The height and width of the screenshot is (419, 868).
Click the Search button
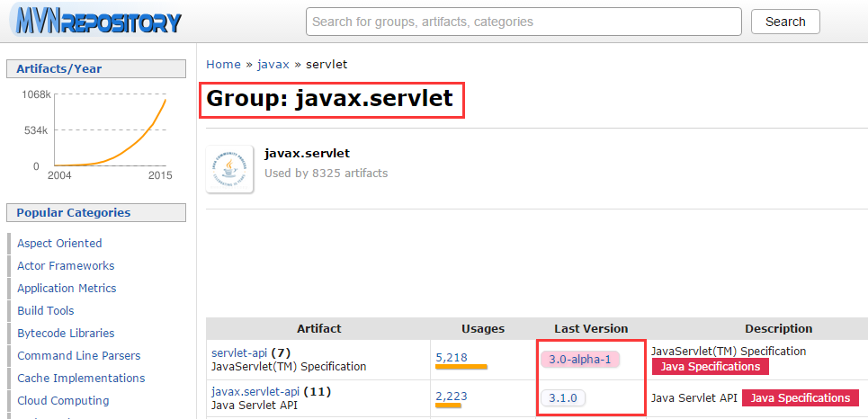785,22
